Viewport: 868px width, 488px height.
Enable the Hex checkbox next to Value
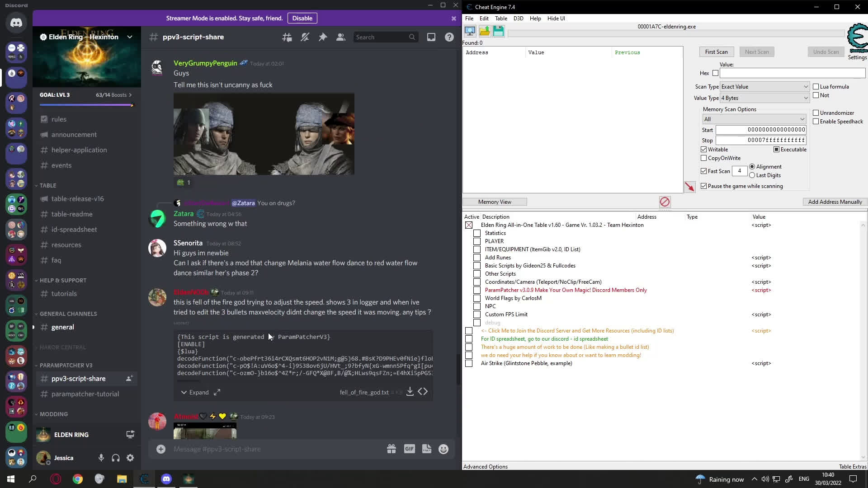716,73
